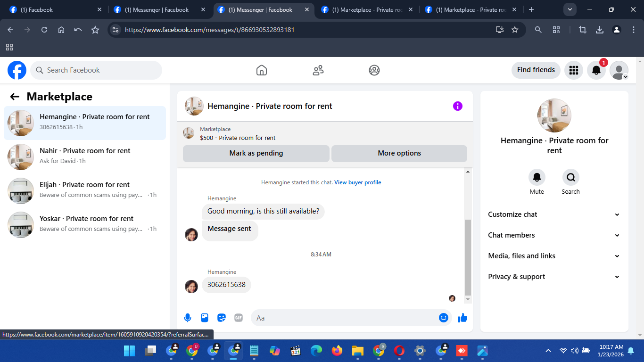Open the browser zoom magnifier icon
This screenshot has height=362, width=644.
click(x=538, y=30)
